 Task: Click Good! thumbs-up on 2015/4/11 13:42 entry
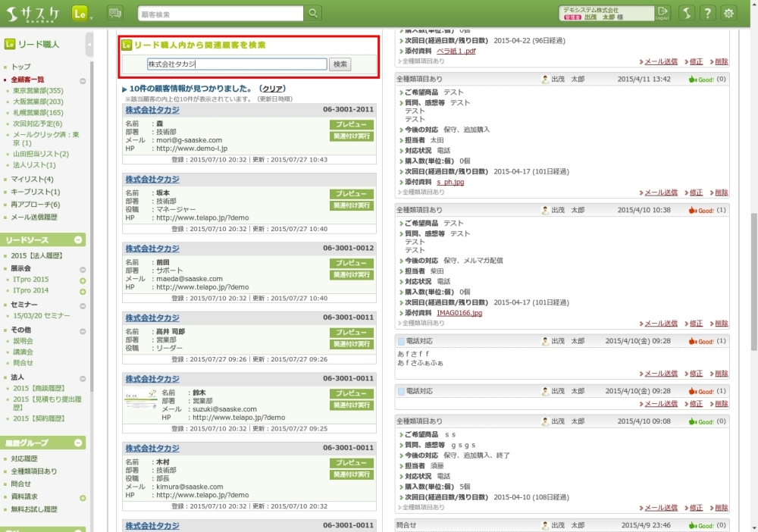[701, 79]
